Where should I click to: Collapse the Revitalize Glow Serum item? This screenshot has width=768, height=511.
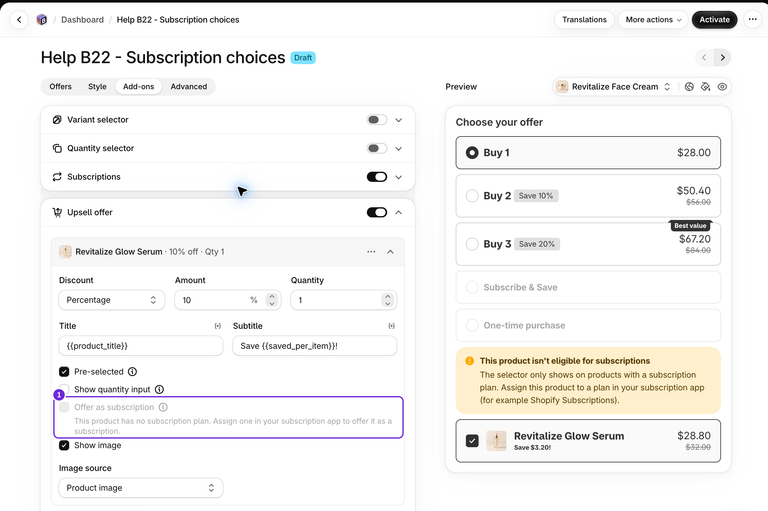[x=390, y=251]
